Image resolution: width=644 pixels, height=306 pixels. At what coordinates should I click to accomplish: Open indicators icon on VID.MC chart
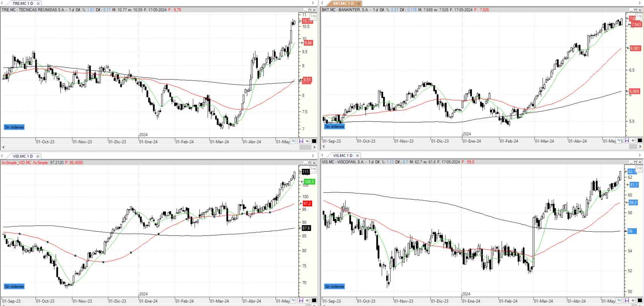point(293,301)
